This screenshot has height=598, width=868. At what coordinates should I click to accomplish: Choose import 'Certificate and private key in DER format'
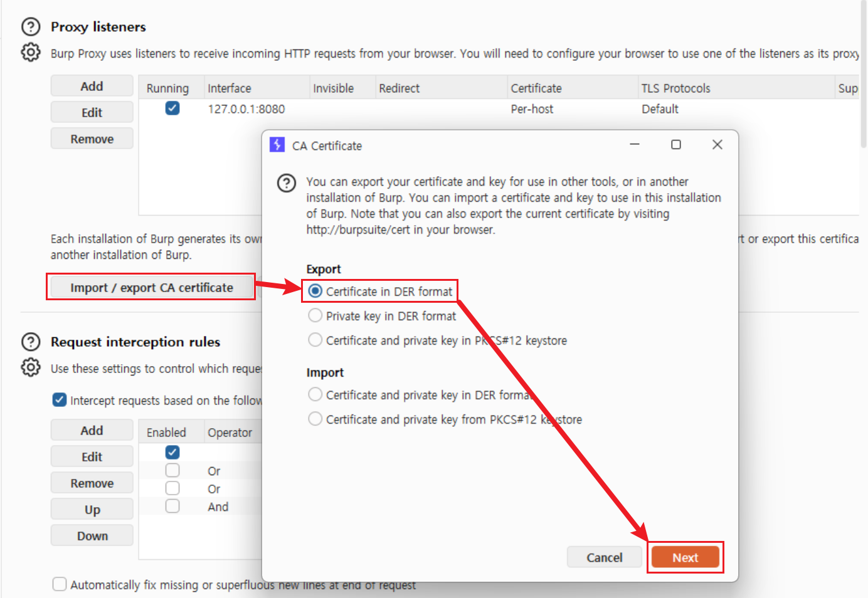click(315, 394)
